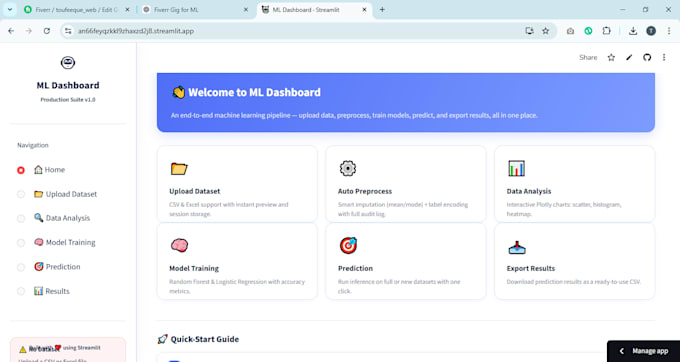Click the install app icon in address bar
This screenshot has height=362, width=680.
pos(529,31)
